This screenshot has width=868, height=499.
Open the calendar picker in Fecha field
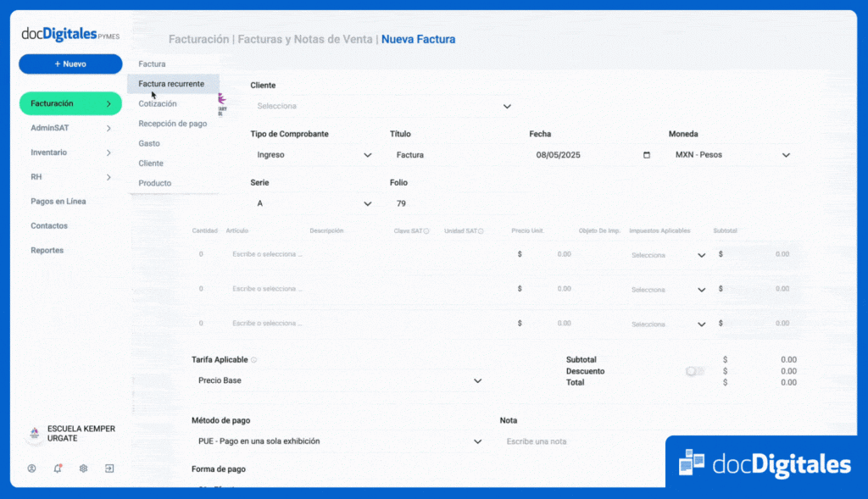point(647,155)
